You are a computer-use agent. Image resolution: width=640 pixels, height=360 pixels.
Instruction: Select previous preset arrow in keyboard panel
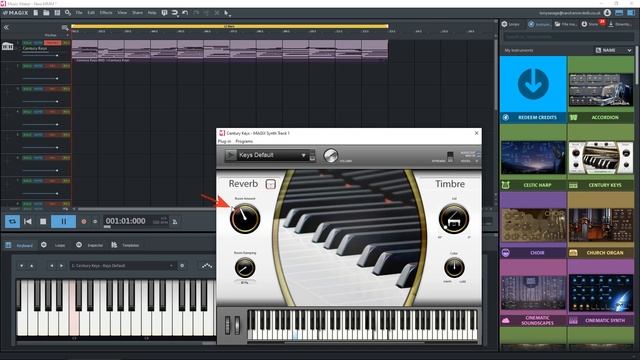(52, 266)
